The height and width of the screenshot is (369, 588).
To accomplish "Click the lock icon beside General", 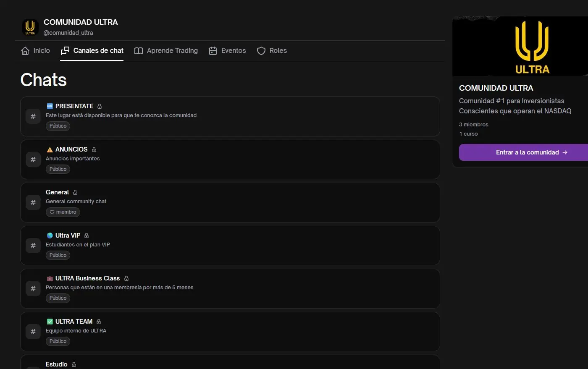I will tap(75, 192).
